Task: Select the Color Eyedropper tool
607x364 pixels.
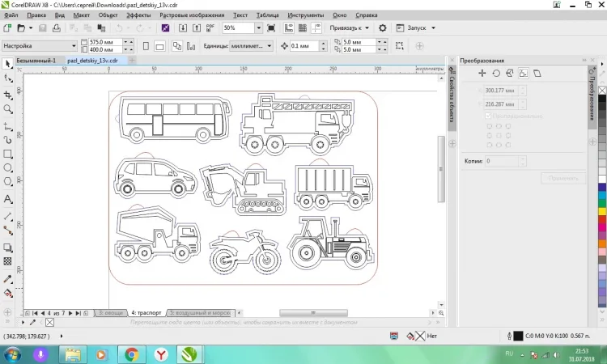Action: [x=8, y=278]
